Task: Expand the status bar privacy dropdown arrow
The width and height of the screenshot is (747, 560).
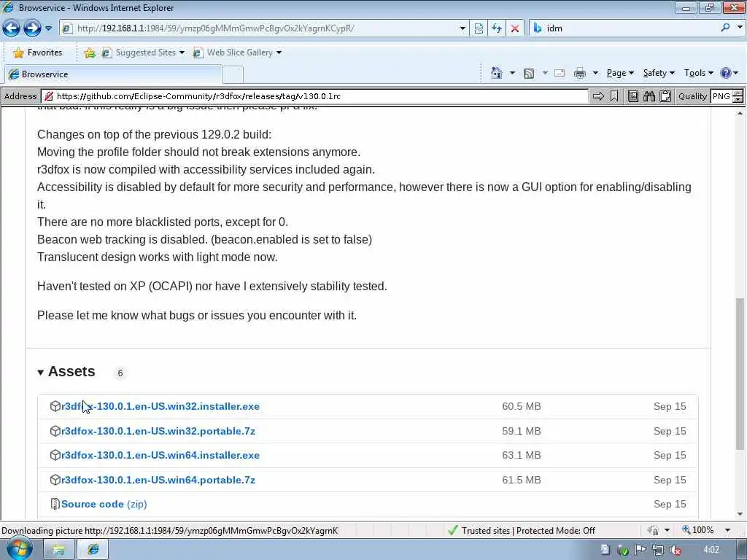Action: click(667, 531)
